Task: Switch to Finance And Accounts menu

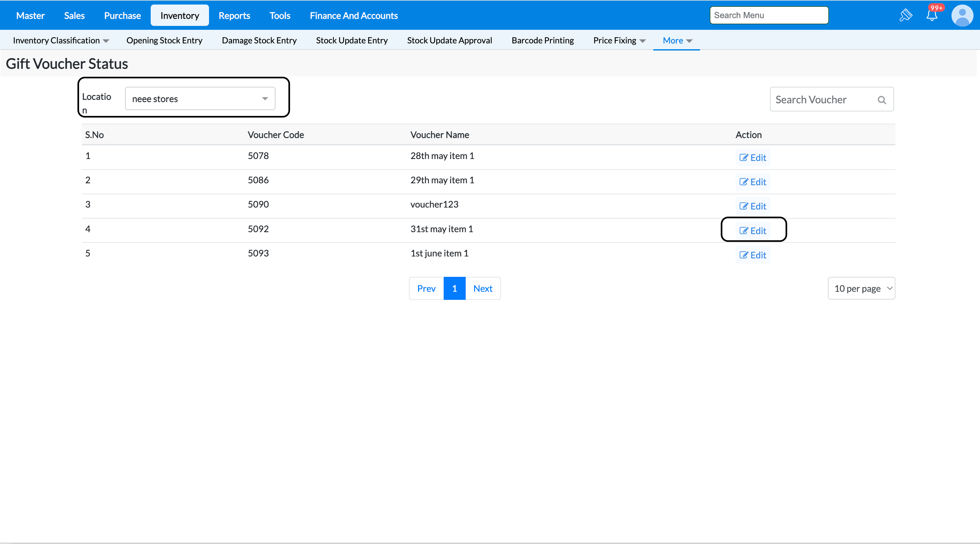Action: tap(354, 16)
